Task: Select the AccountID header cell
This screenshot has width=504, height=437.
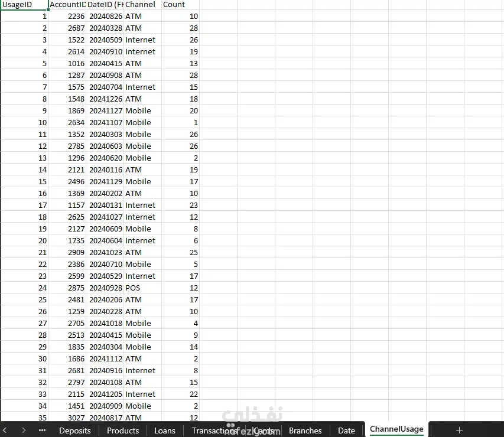Action: [x=67, y=5]
